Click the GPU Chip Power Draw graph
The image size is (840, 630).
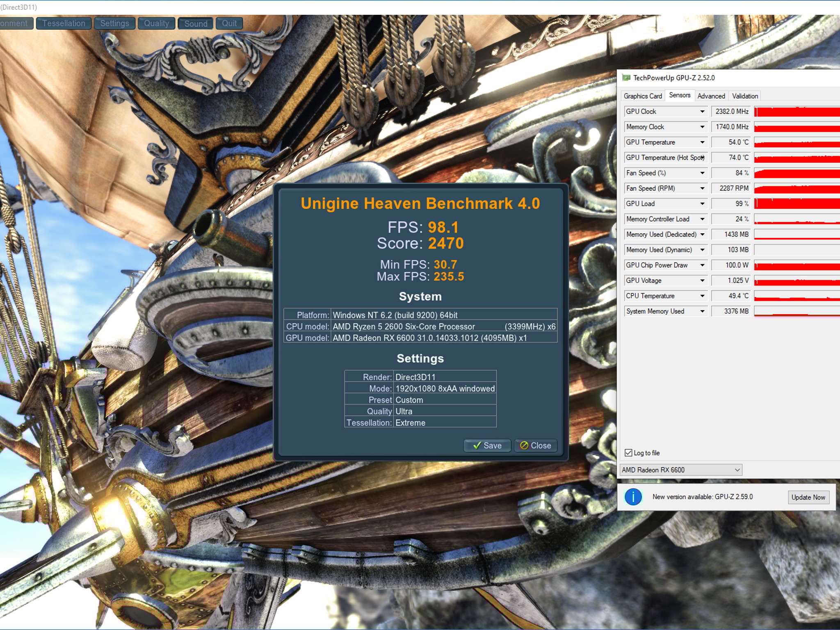(797, 265)
